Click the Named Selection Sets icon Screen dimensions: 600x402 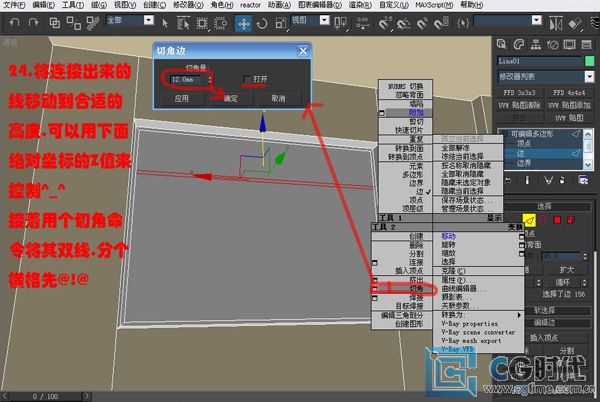(463, 24)
